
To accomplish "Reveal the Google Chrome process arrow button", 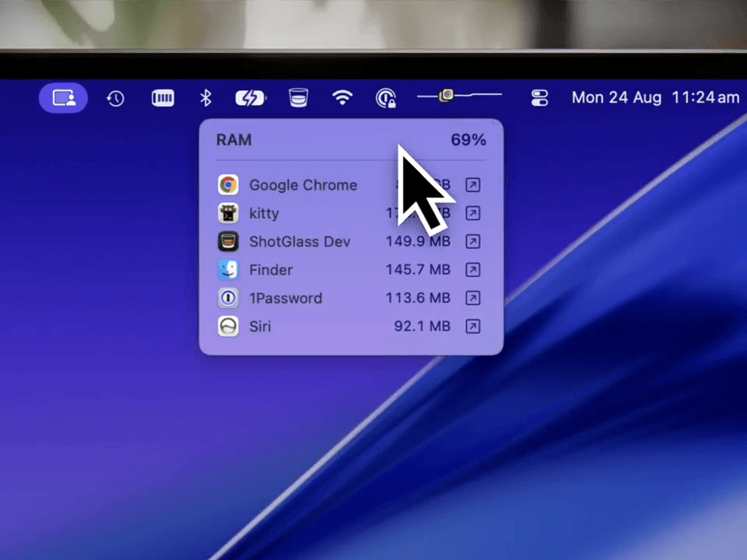I will tap(472, 185).
